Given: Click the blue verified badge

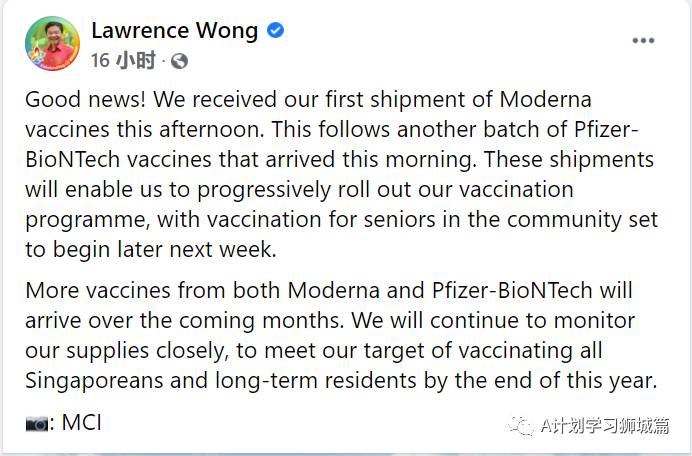Looking at the screenshot, I should (275, 30).
